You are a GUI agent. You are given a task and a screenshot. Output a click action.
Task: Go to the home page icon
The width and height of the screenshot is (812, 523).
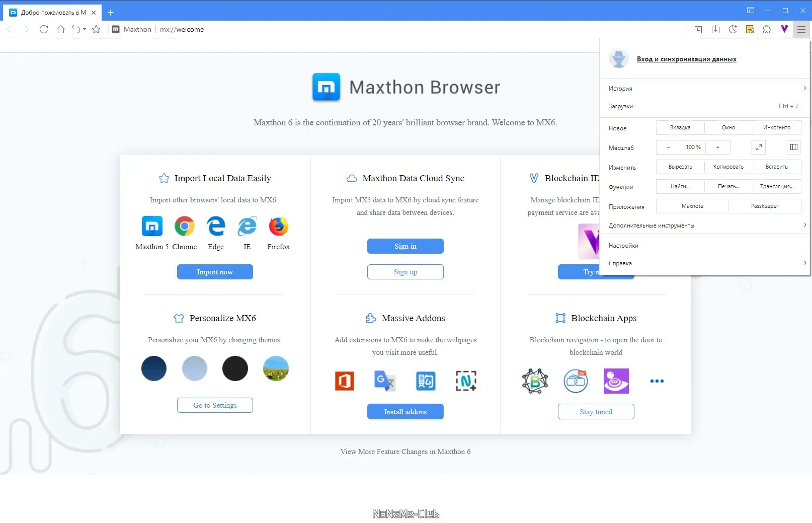[61, 29]
